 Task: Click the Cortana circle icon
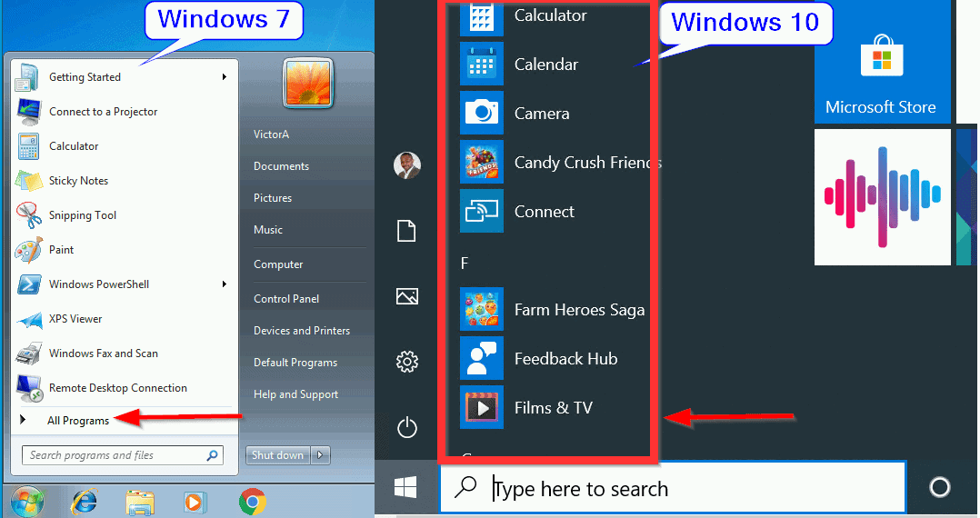pos(939,487)
